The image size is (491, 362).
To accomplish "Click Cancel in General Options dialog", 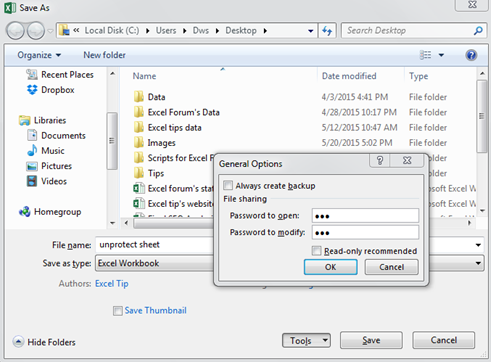I will click(391, 267).
